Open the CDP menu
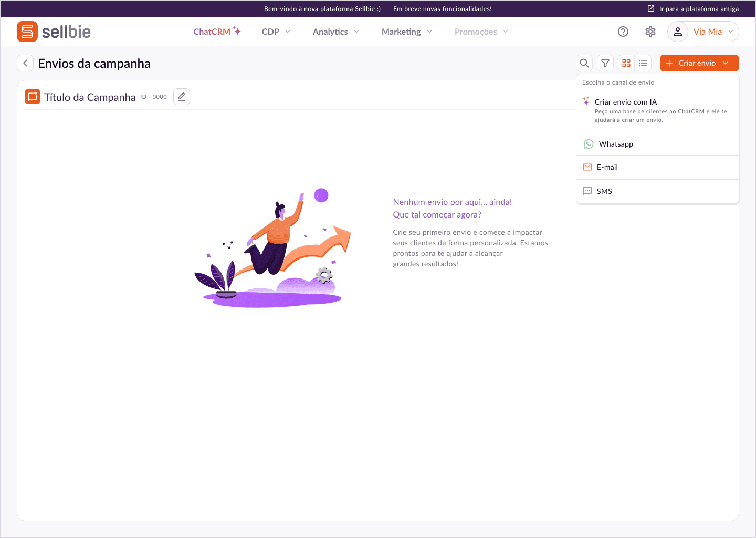The height and width of the screenshot is (538, 756). click(x=276, y=32)
